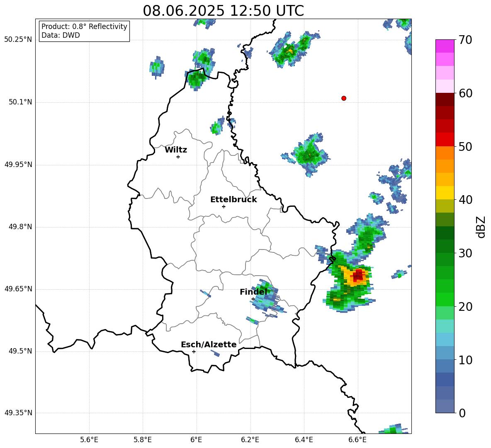Screen dimensions: 491x448
Task: Click the Esch/Alzette city label
Action: (209, 345)
